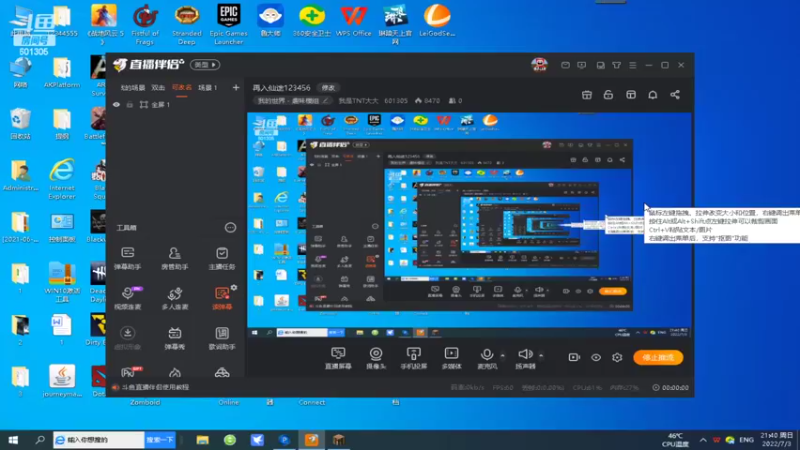Toggle the highlighted 读弹幕 tool
The image size is (800, 450).
[222, 298]
